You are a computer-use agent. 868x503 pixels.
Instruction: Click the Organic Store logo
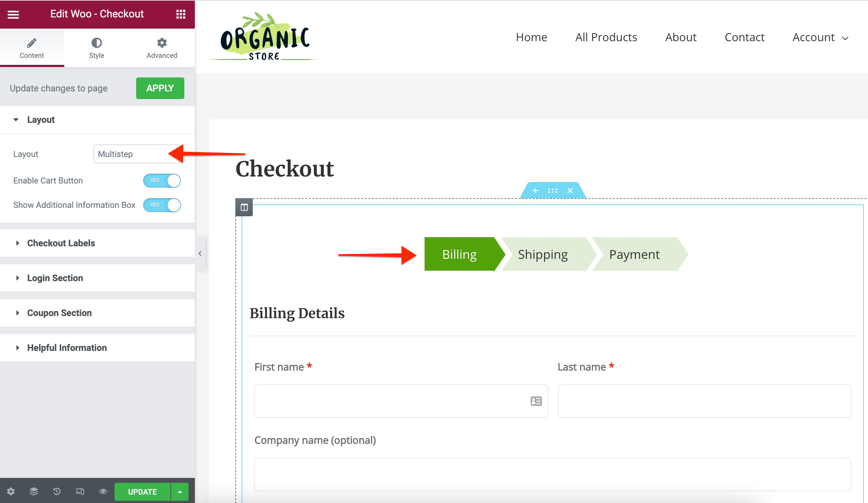click(x=263, y=37)
